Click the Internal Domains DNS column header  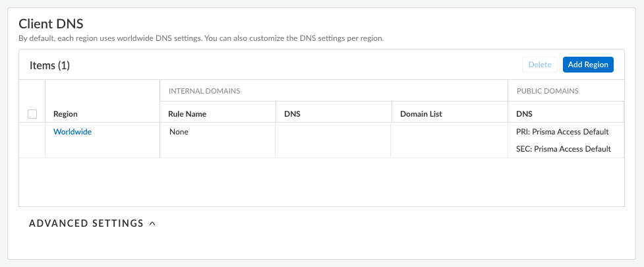[292, 114]
